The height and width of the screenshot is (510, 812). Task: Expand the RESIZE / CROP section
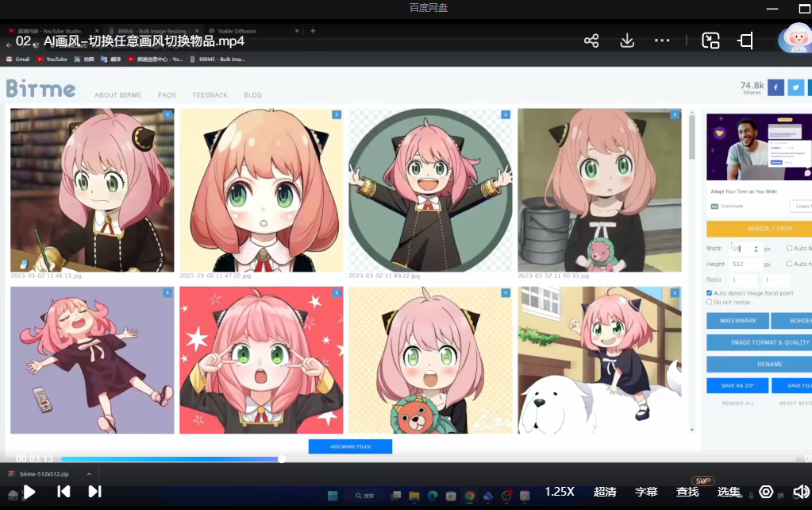pyautogui.click(x=760, y=229)
